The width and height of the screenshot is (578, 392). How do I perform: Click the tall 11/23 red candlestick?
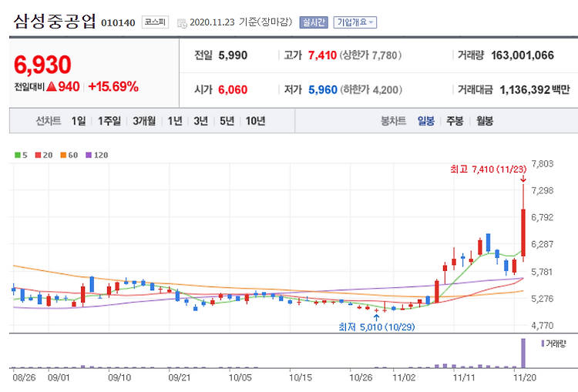click(x=523, y=233)
